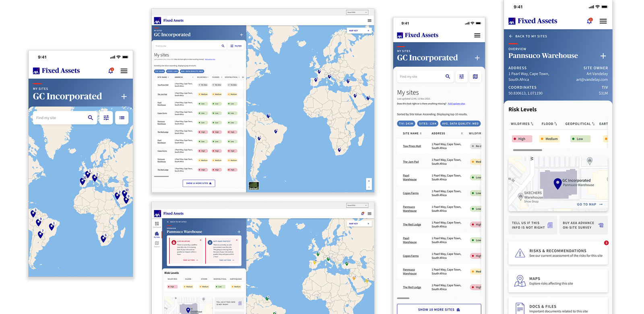Open hamburger menu on mobile My sites list screen

pos(477,35)
